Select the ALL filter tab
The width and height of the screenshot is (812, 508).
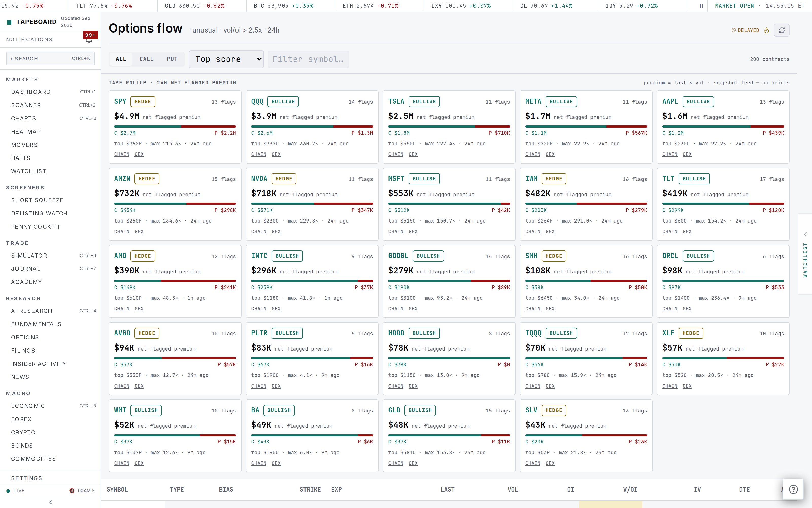pos(121,59)
